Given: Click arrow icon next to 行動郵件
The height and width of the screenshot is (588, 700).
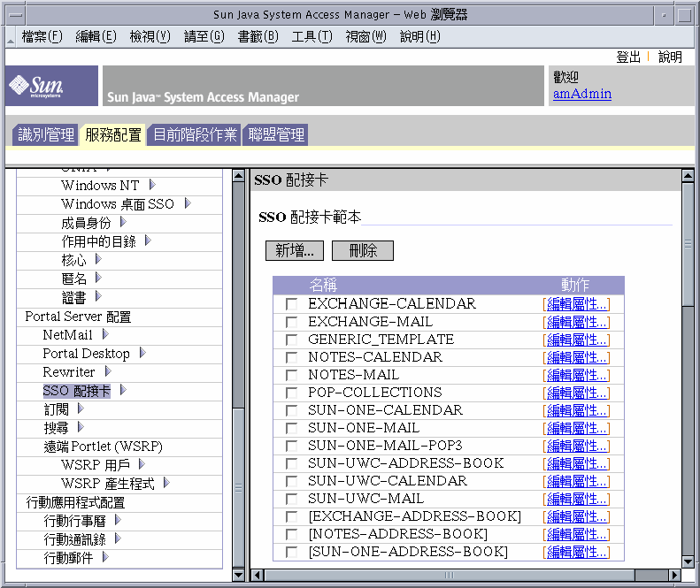Looking at the screenshot, I should (x=105, y=557).
